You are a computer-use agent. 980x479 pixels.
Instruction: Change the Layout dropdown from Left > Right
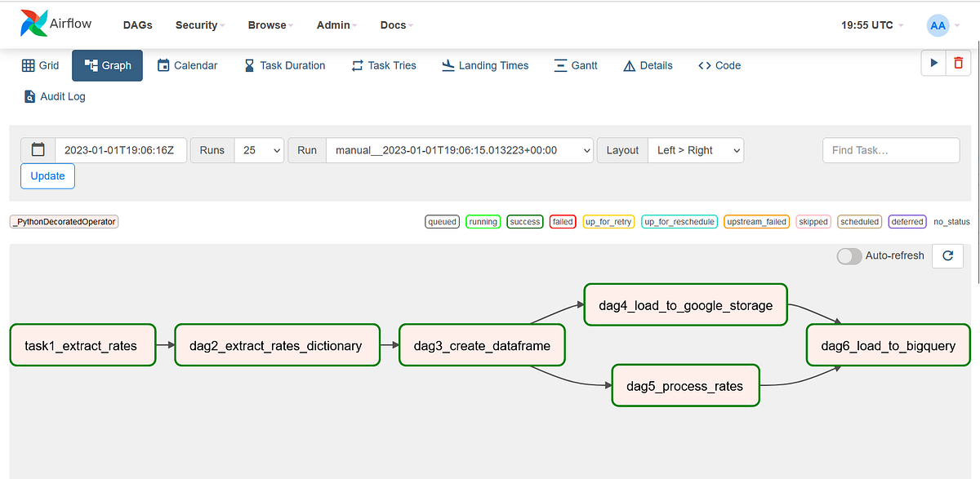695,150
